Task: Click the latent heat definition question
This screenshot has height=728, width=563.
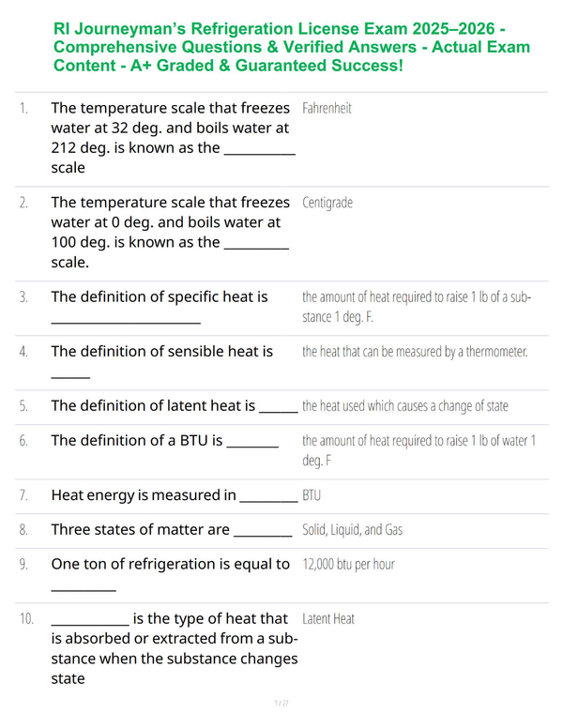Action: click(x=175, y=406)
